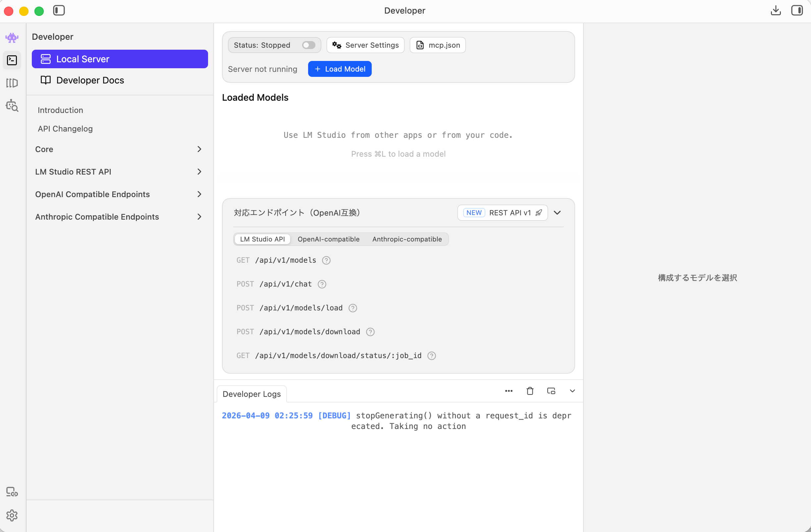
Task: Open the Discover model search sidebar icon
Action: (x=12, y=106)
